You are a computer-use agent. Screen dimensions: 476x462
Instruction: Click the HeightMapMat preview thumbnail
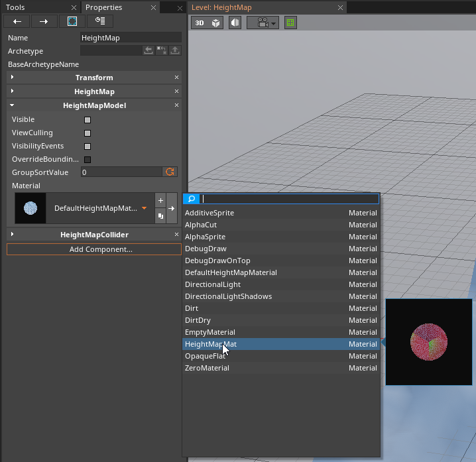point(429,342)
